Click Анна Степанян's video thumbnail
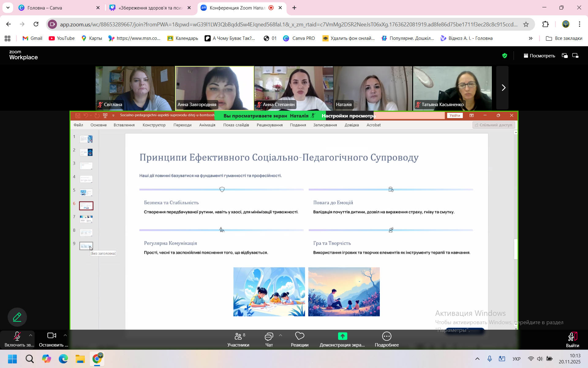588x368 pixels. (x=294, y=88)
